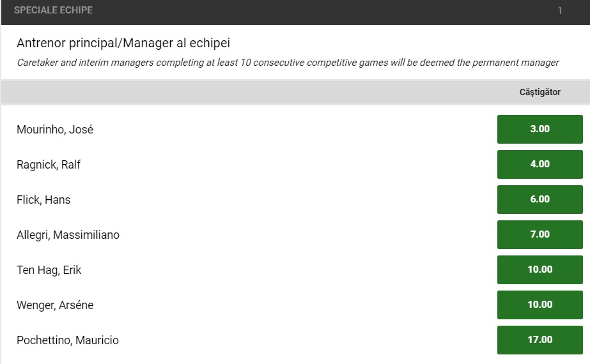Click the Allegri, Massimiliano name
The width and height of the screenshot is (590, 364).
point(68,235)
